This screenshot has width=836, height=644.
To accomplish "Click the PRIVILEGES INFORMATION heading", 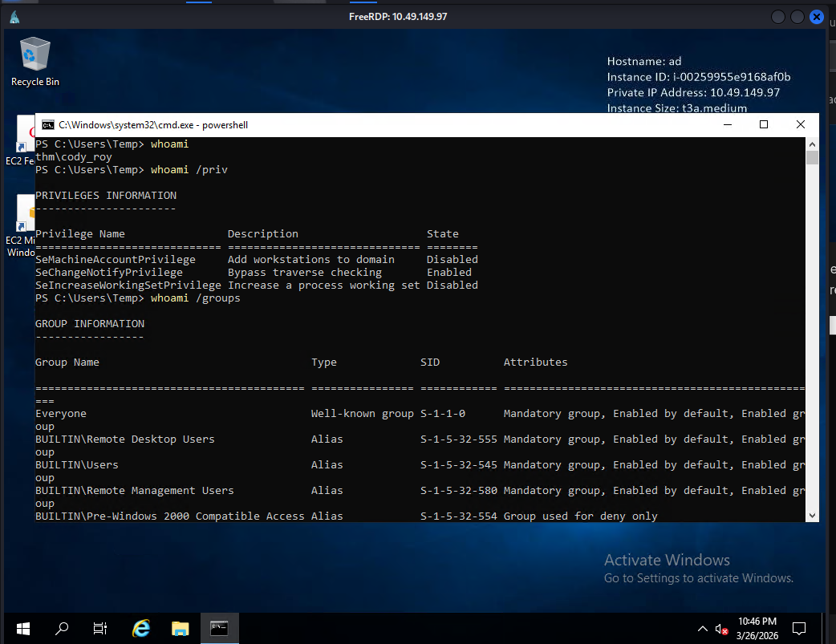I will (x=106, y=196).
